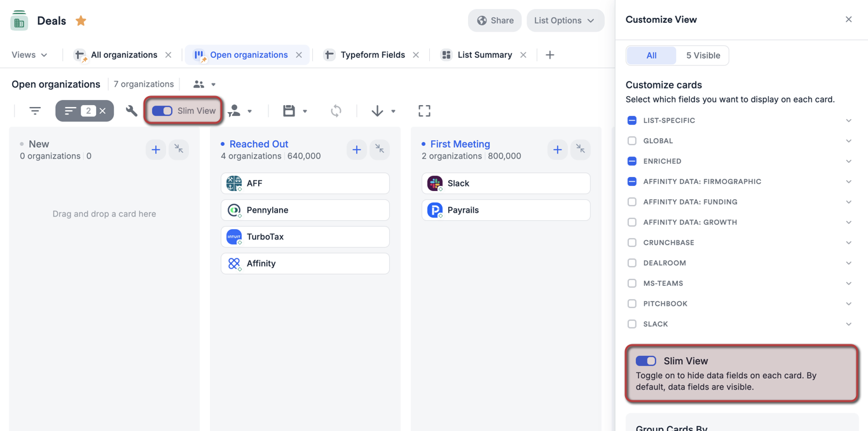This screenshot has width=868, height=431.
Task: Expand the CRUNCHBASE section chevron
Action: pyautogui.click(x=849, y=242)
